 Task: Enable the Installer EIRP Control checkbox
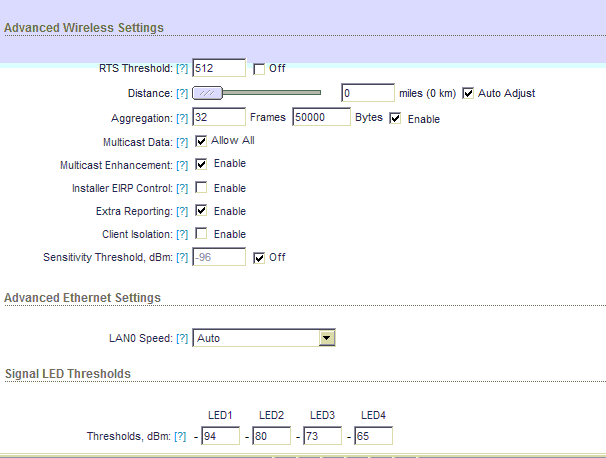(201, 187)
